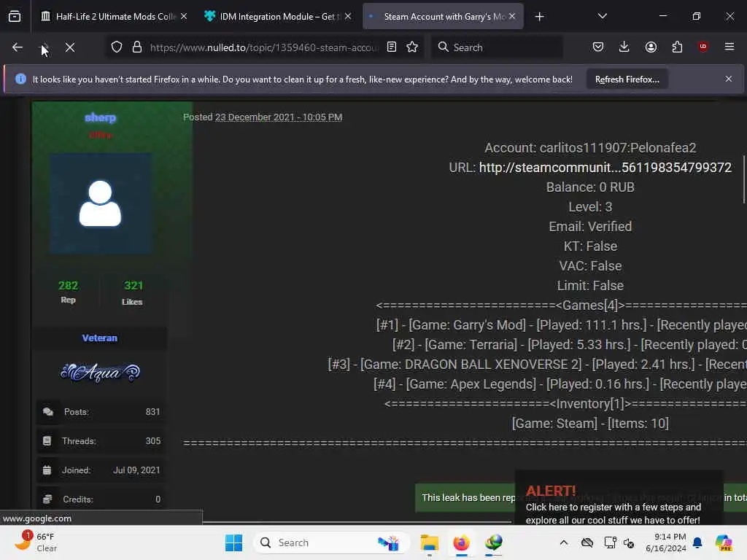
Task: Open the 9:14 PM clock and calendar
Action: click(665, 542)
